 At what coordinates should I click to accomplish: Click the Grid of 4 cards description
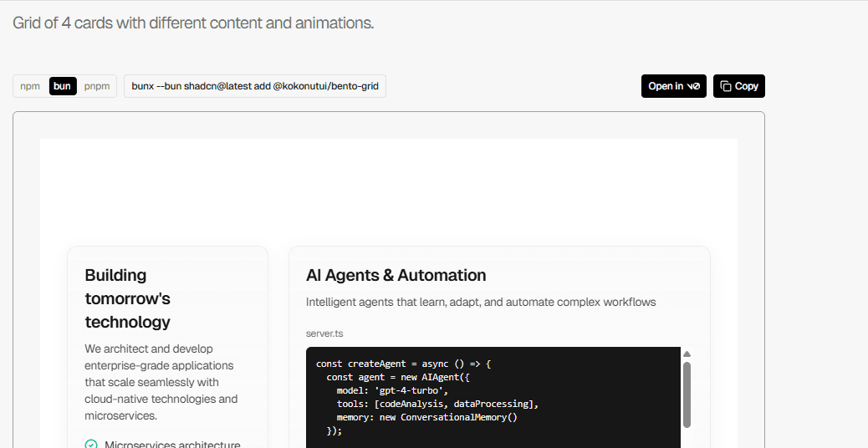(193, 23)
